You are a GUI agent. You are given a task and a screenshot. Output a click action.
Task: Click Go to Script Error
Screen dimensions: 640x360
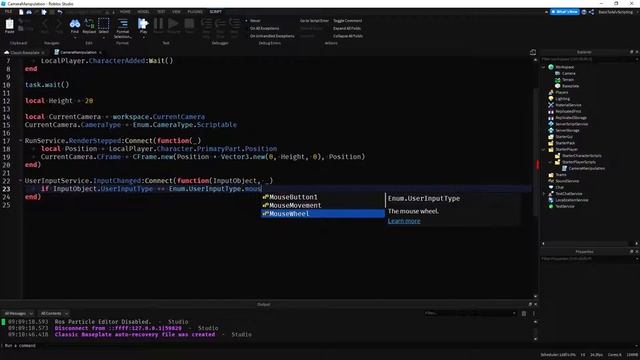314,20
